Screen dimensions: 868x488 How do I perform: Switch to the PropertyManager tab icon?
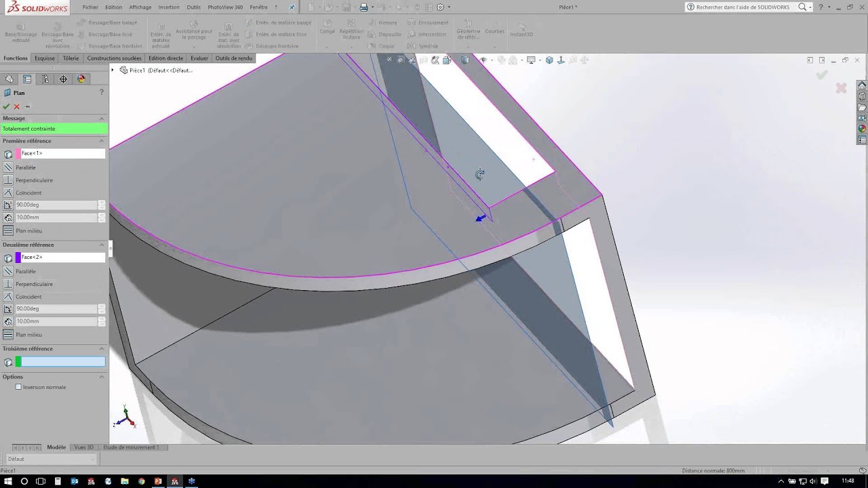(x=27, y=79)
